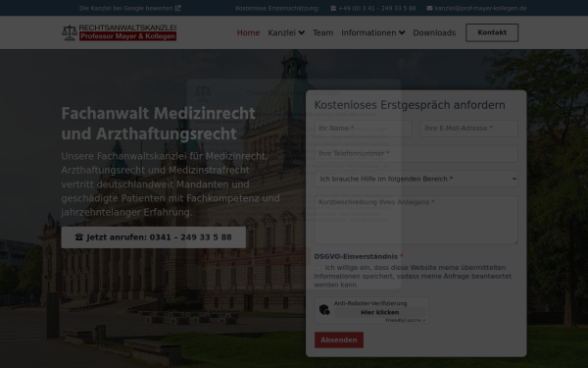Go to the Home menu item
This screenshot has height=368, width=588.
point(248,32)
